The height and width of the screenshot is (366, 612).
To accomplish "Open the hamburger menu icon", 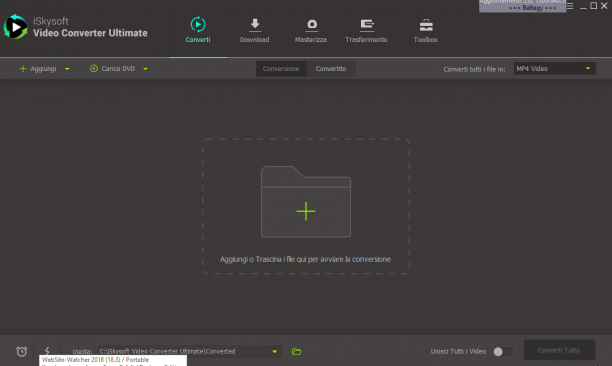I will click(x=570, y=6).
